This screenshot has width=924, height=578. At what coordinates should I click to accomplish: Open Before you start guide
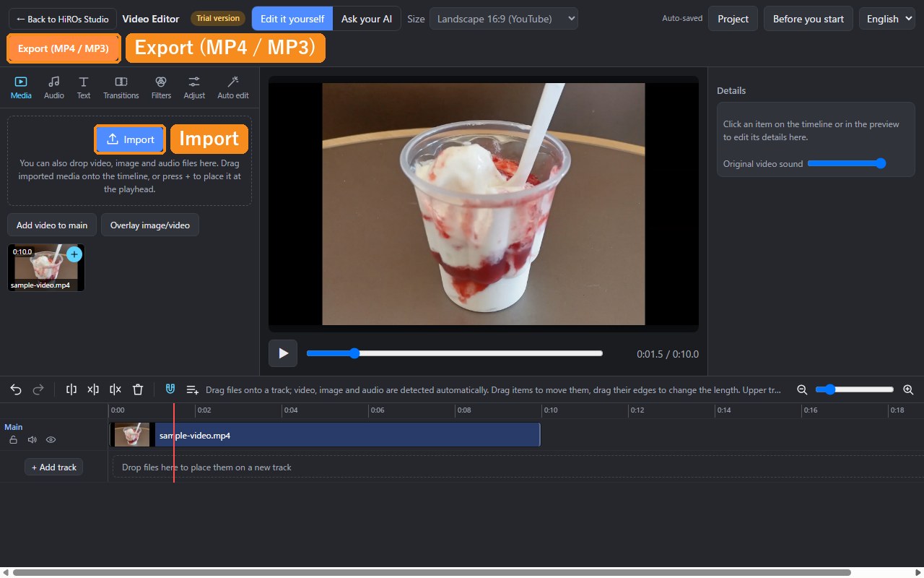pyautogui.click(x=808, y=19)
